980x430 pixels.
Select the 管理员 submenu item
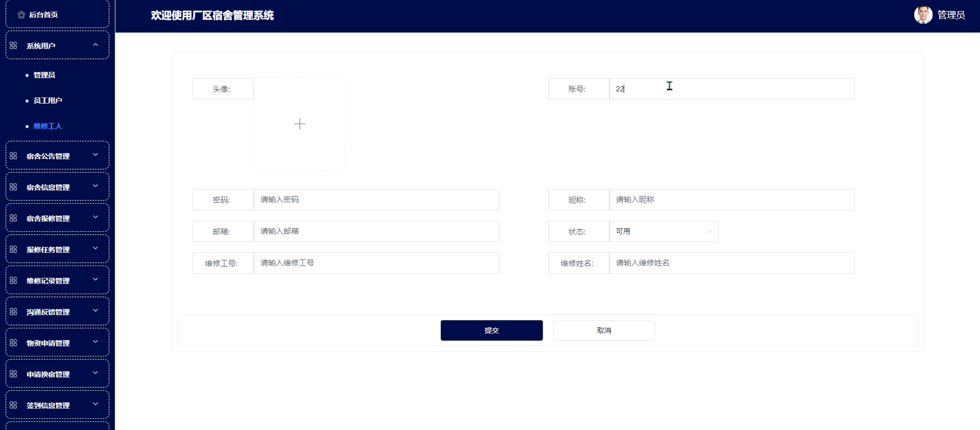pyautogui.click(x=44, y=75)
